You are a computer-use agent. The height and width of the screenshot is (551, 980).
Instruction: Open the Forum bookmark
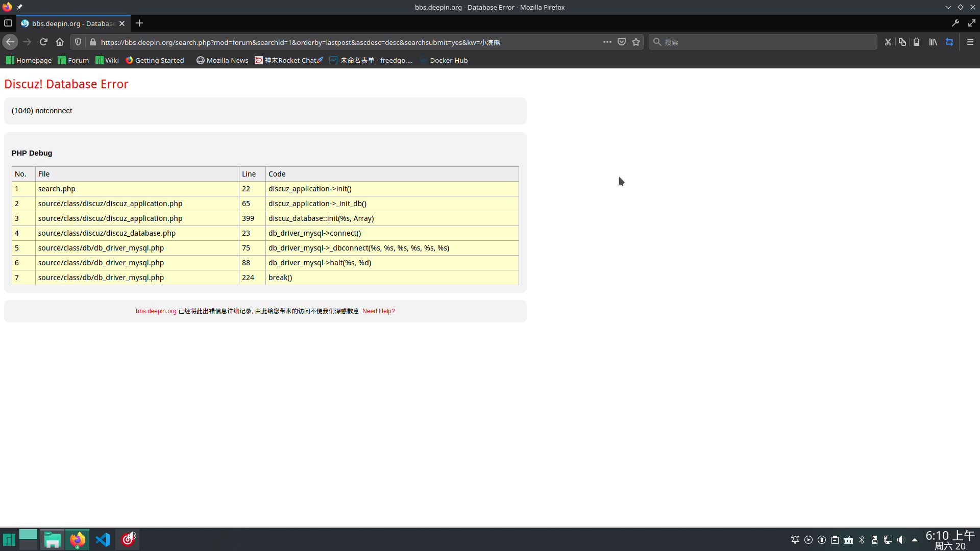pyautogui.click(x=73, y=60)
